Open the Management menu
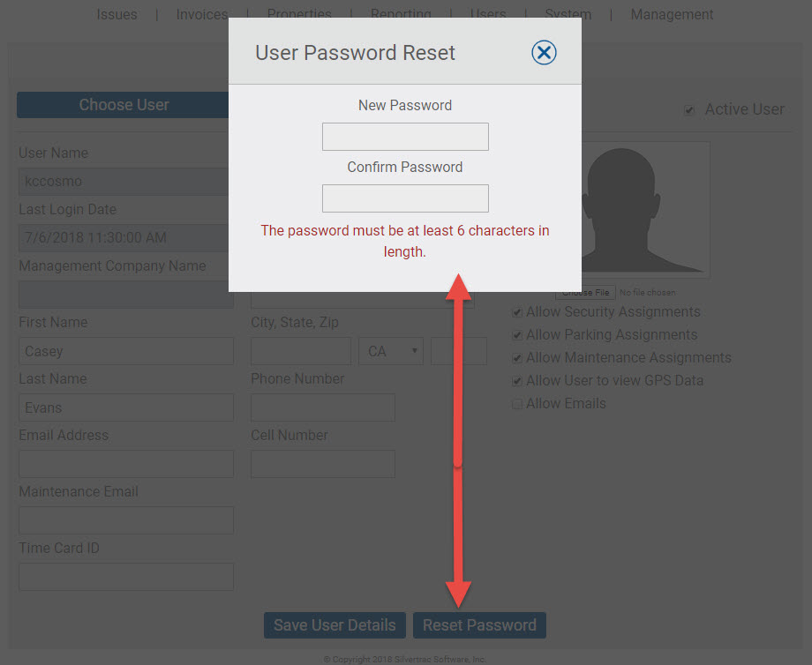The height and width of the screenshot is (665, 812). pyautogui.click(x=672, y=14)
